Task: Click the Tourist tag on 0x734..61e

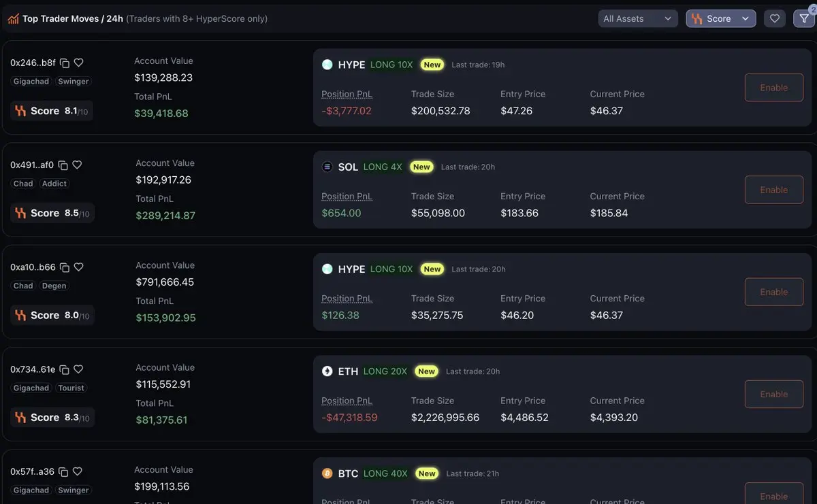Action: coord(71,388)
